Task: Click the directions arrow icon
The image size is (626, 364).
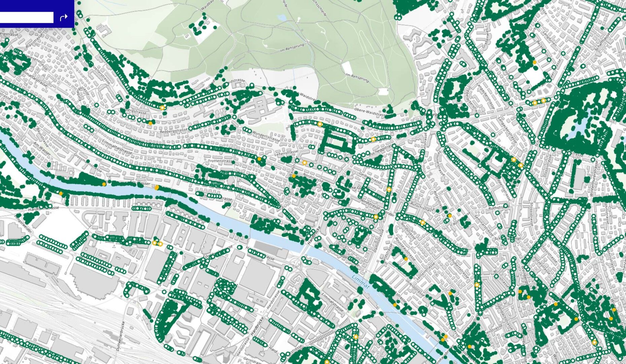Action: pos(63,17)
